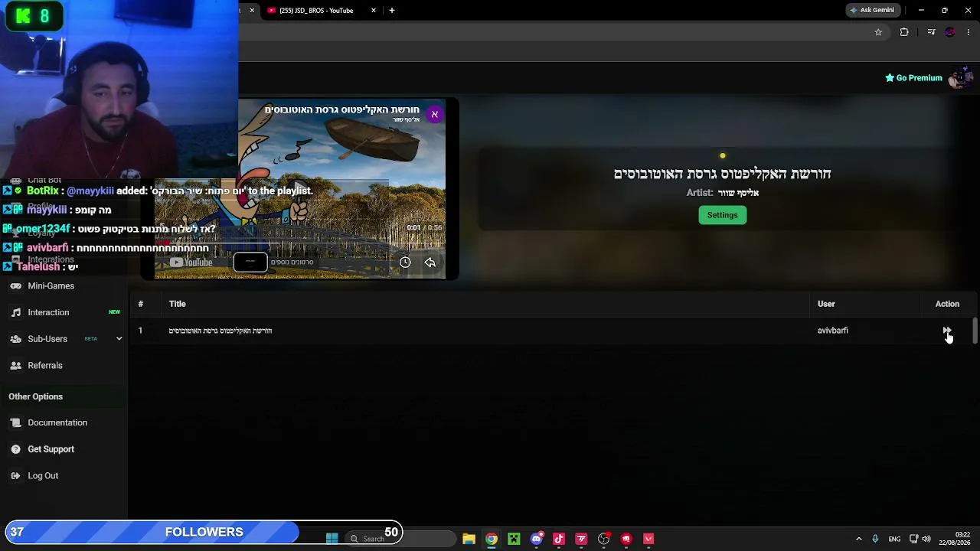Click the Chrome profile avatar
The height and width of the screenshot is (551, 980).
coord(950,32)
